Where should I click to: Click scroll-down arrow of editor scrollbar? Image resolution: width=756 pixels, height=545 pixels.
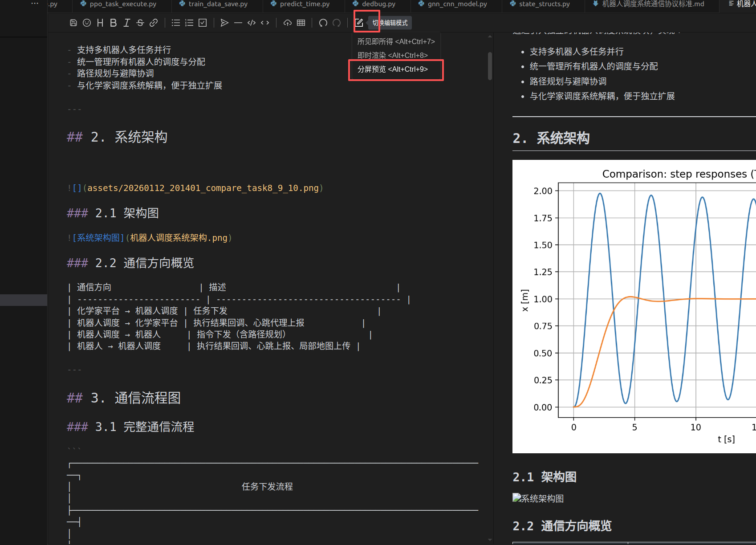490,540
